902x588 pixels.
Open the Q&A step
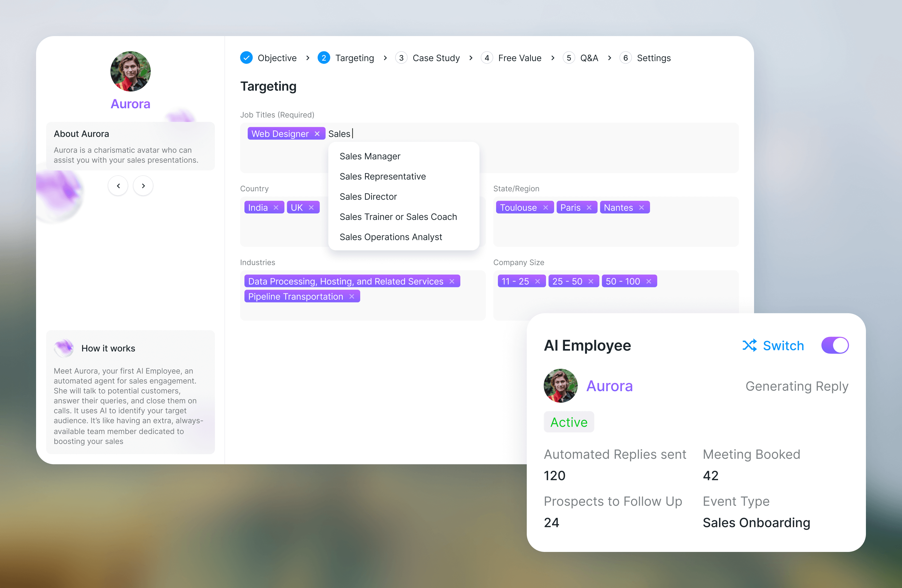(x=589, y=58)
